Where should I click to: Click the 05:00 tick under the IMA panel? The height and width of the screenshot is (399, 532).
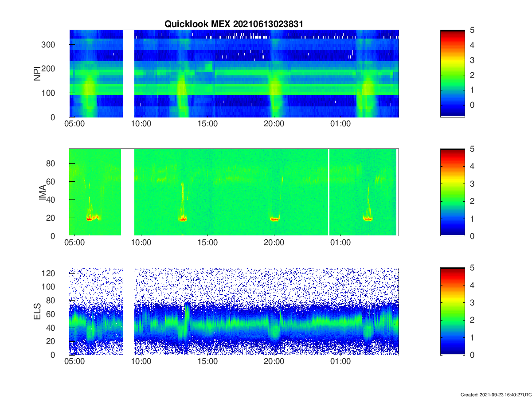tap(74, 243)
